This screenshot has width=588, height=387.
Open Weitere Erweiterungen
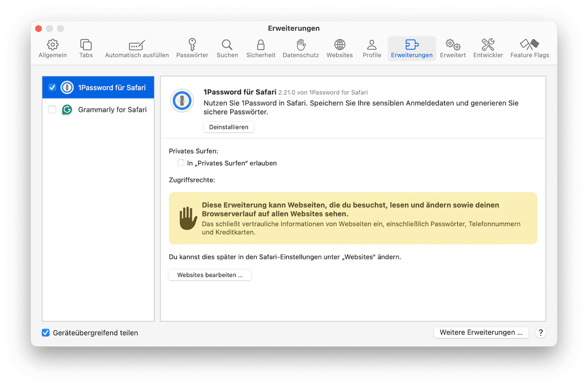pyautogui.click(x=481, y=332)
